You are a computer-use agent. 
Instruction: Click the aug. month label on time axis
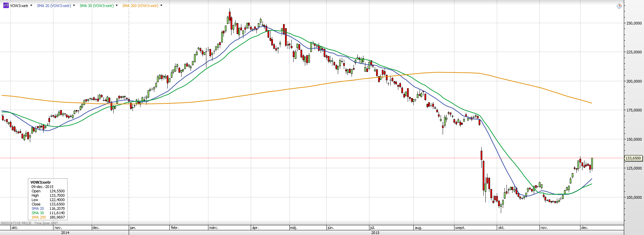[x=418, y=228]
